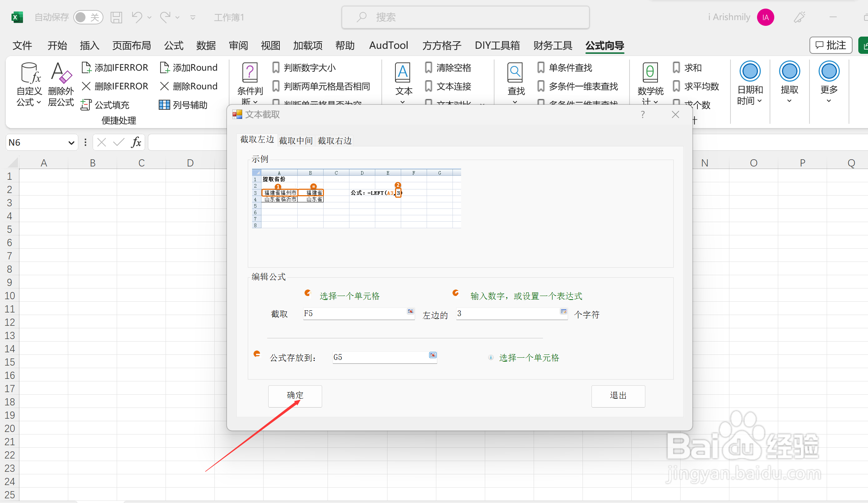This screenshot has width=868, height=503.
Task: Click the Save disk icon
Action: coord(116,17)
